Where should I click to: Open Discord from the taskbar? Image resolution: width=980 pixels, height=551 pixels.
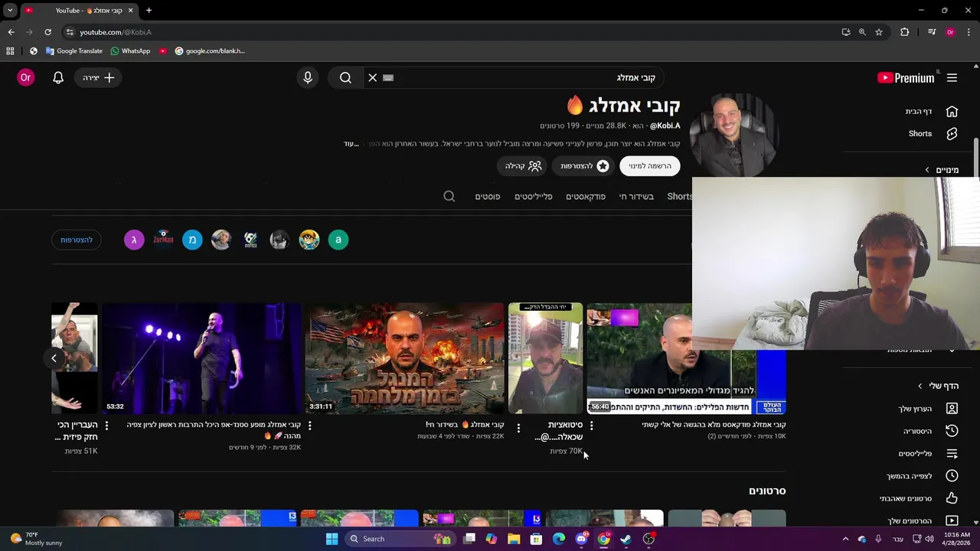tap(581, 539)
